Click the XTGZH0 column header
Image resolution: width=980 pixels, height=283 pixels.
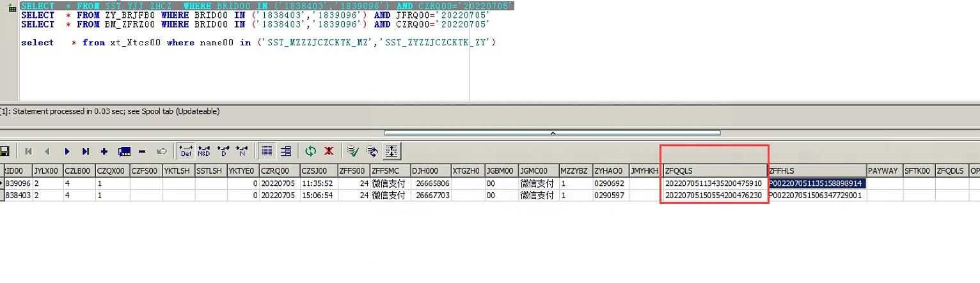coord(468,171)
